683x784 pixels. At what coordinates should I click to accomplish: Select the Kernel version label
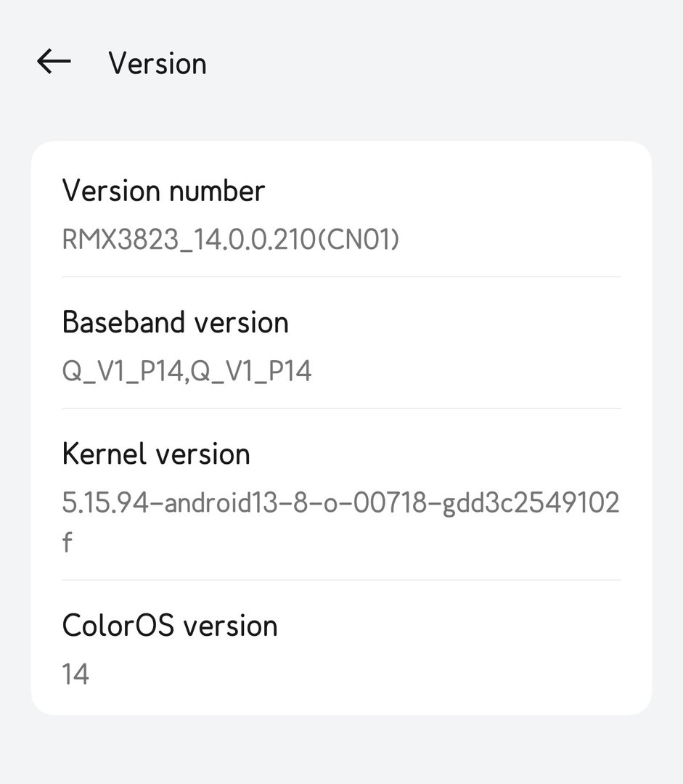point(156,454)
